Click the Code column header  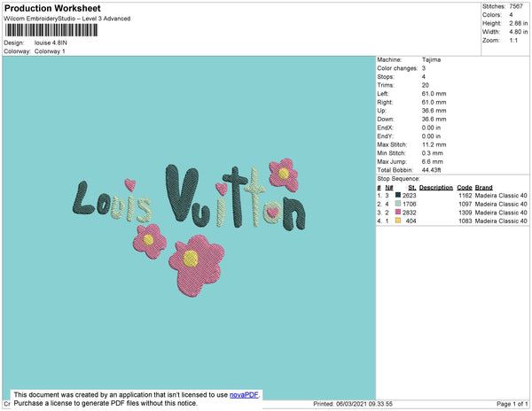465,188
